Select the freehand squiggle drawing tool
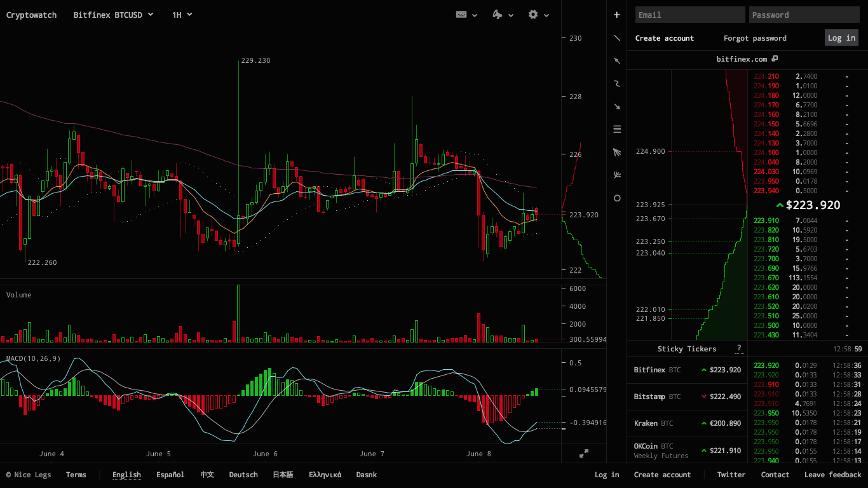The image size is (868, 488). point(616,83)
